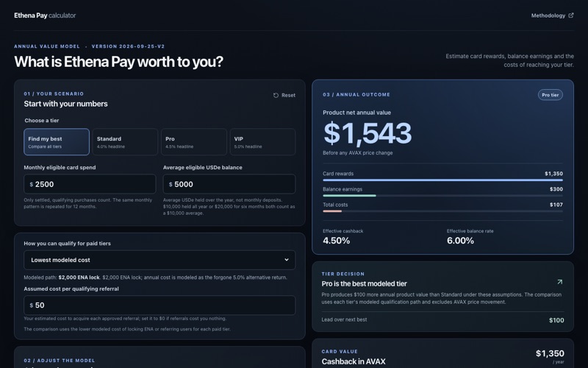
Task: Click the Start with your numbers heading
Action: click(x=65, y=104)
